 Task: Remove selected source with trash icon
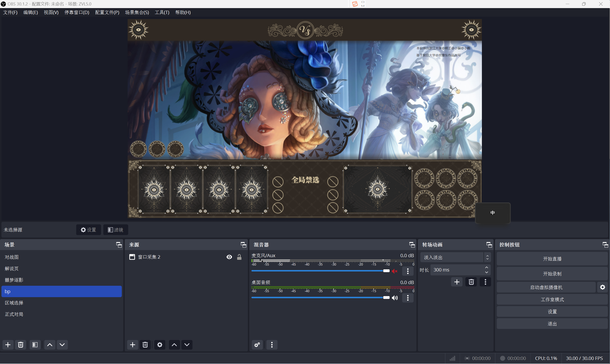coord(145,345)
